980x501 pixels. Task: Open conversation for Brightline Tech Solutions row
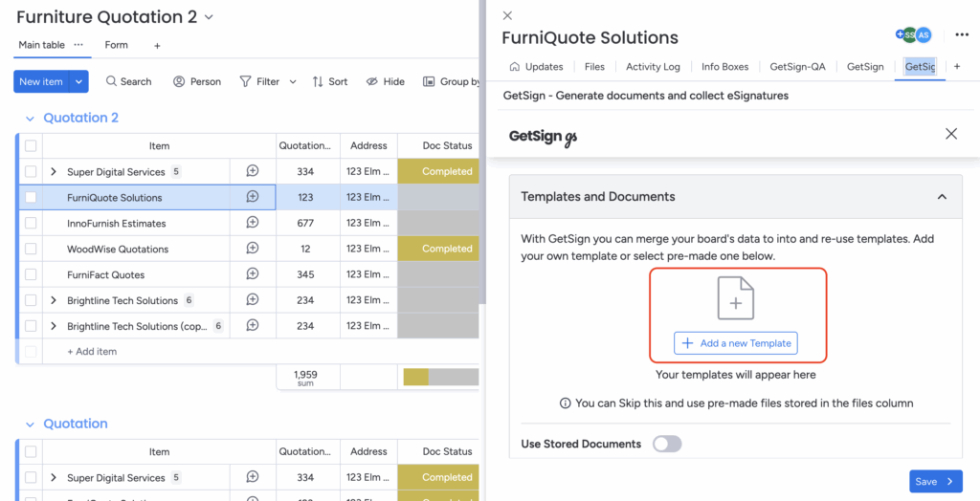pyautogui.click(x=253, y=300)
